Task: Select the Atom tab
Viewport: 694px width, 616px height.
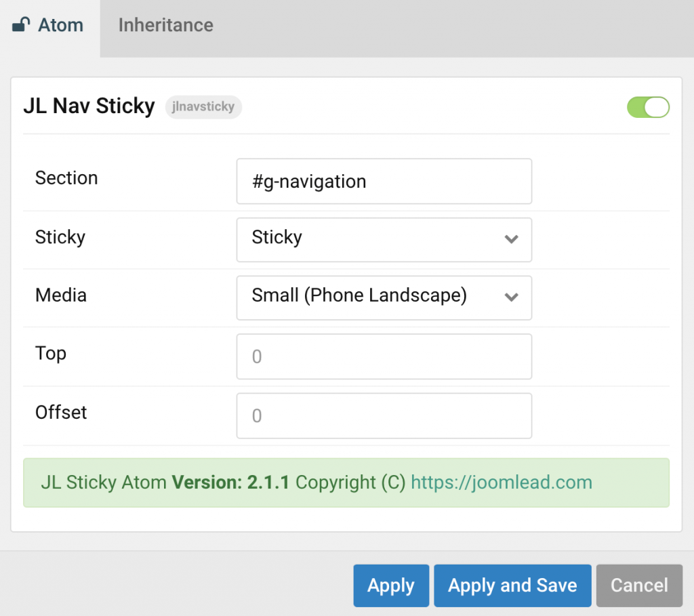Action: pyautogui.click(x=60, y=25)
